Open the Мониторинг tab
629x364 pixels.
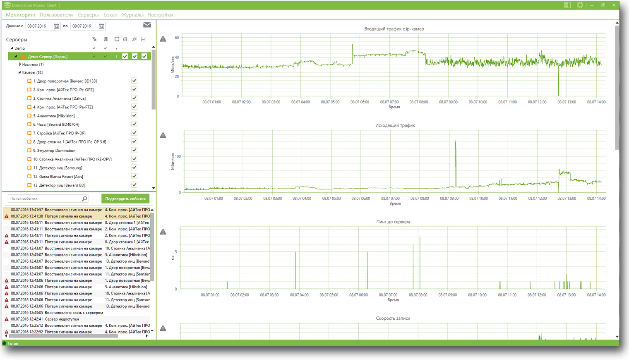tap(21, 15)
